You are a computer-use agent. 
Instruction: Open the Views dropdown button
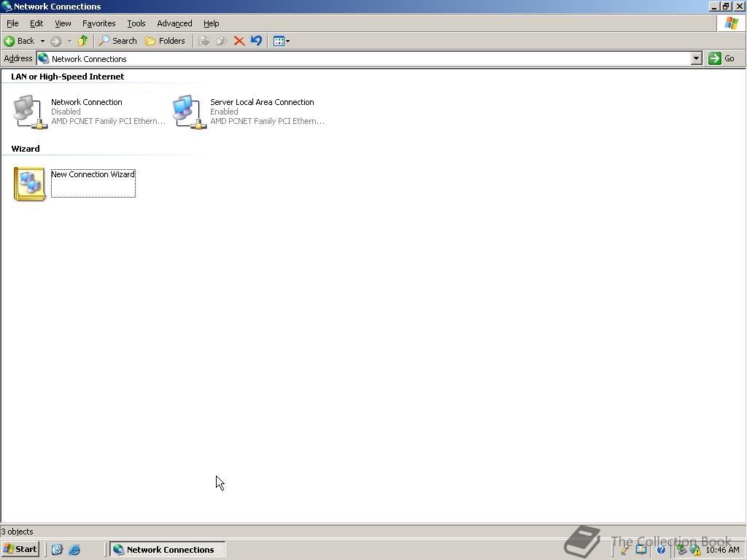(x=282, y=41)
